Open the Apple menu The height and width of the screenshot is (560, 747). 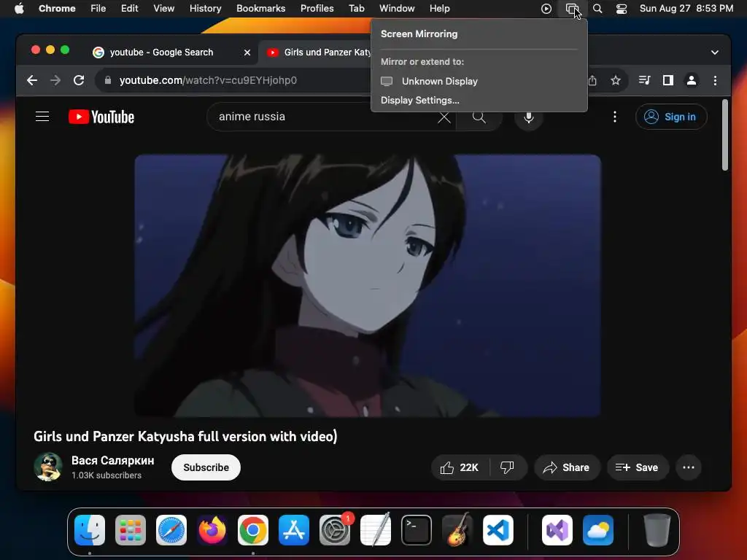19,9
